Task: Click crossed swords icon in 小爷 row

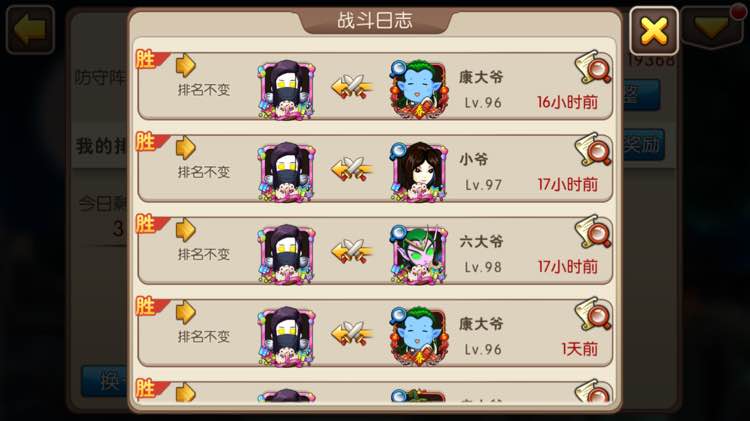Action: point(353,169)
